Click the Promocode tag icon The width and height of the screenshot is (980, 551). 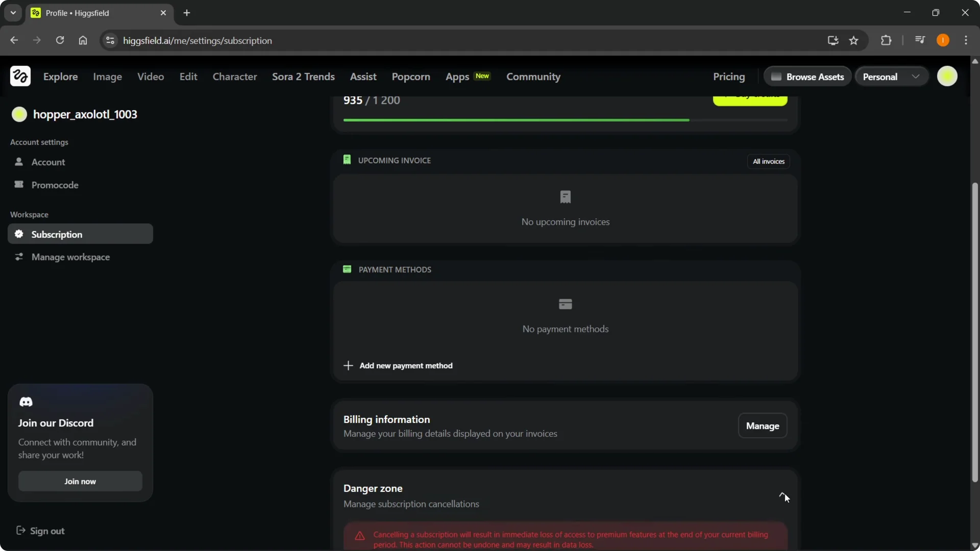tap(19, 185)
